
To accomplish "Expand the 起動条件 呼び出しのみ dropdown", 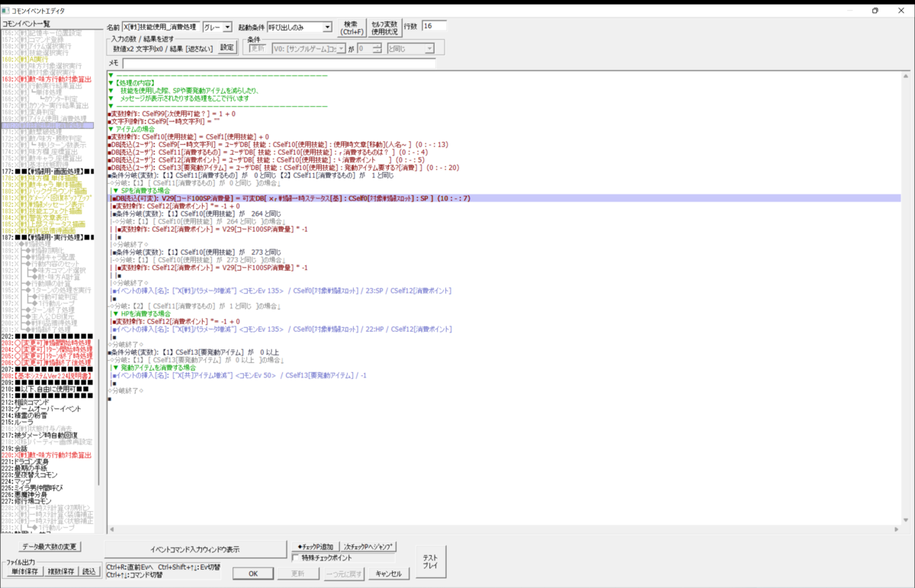I will 300,27.
